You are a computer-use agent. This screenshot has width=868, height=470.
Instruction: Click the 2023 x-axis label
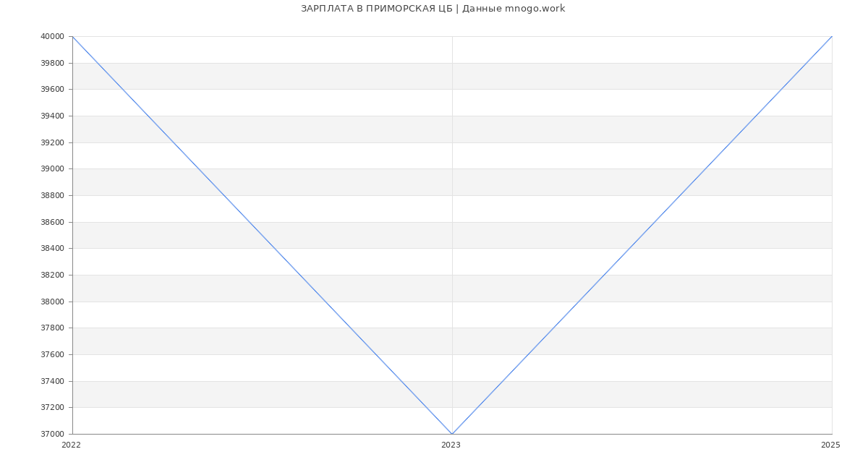coord(451,445)
